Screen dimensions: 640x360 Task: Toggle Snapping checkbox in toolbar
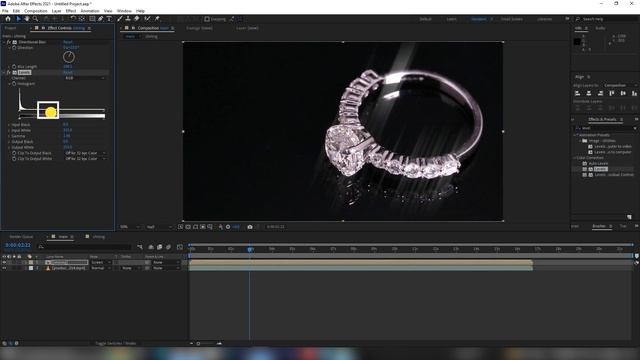coord(207,19)
